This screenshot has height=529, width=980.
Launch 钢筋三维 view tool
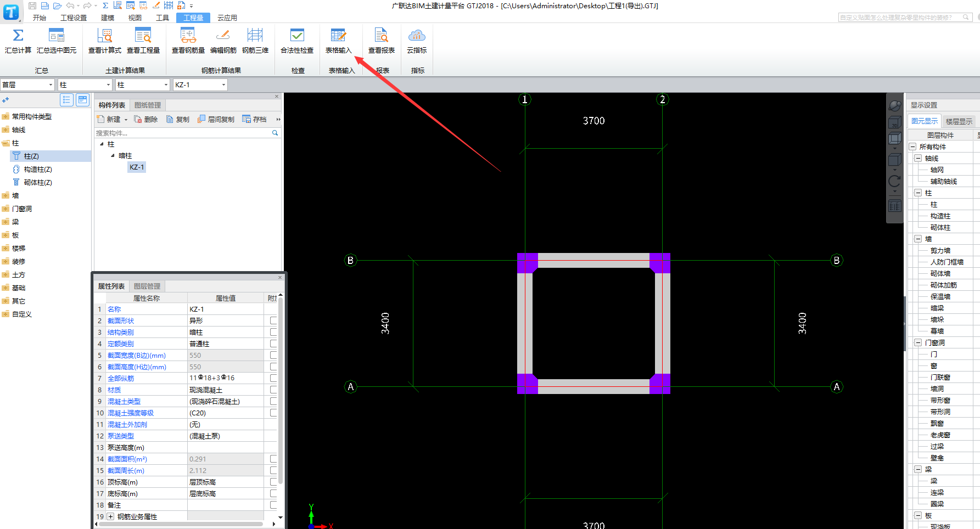click(255, 41)
